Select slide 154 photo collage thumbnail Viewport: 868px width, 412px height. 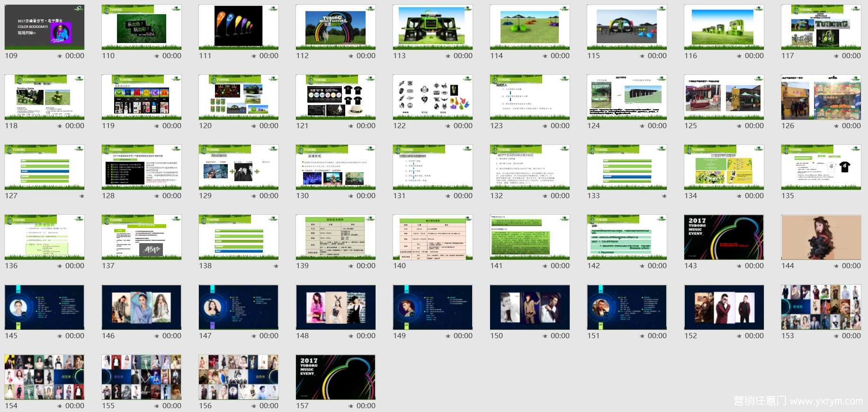pyautogui.click(x=45, y=377)
